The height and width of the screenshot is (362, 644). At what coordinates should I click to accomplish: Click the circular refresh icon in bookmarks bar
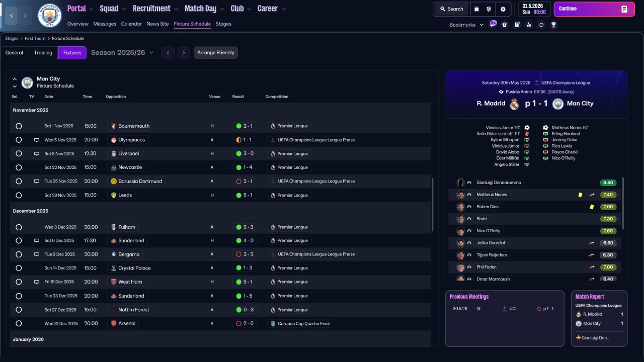(541, 25)
